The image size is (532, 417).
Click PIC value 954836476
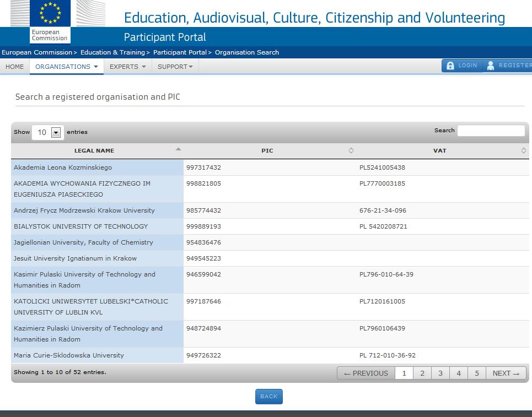click(203, 242)
